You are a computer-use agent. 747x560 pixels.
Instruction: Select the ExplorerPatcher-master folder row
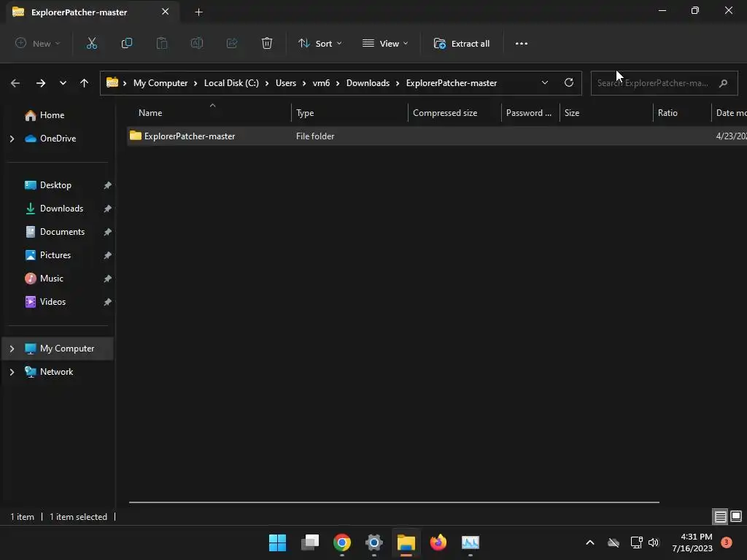tap(437, 136)
